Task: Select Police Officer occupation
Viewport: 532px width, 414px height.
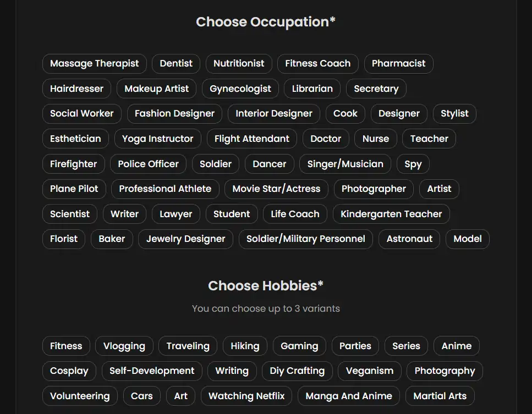Action: coord(148,164)
